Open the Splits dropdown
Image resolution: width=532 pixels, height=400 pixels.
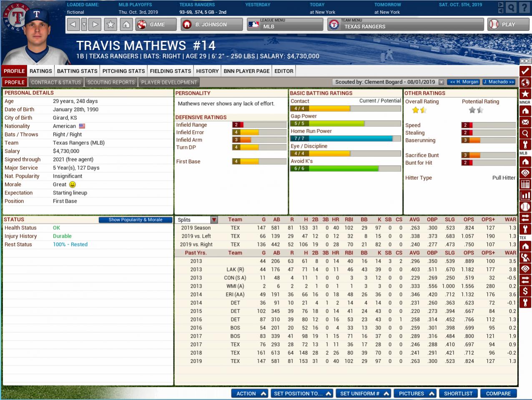point(214,220)
